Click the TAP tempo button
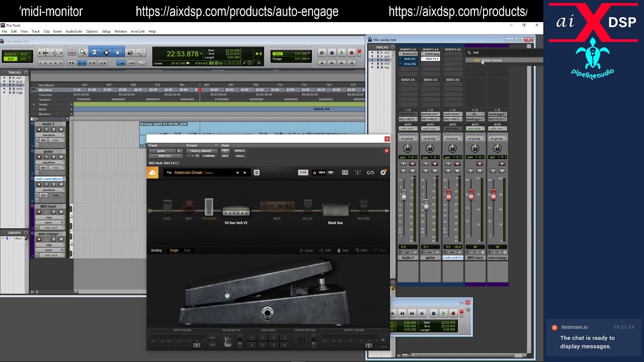This screenshot has height=362, width=644. (x=331, y=172)
